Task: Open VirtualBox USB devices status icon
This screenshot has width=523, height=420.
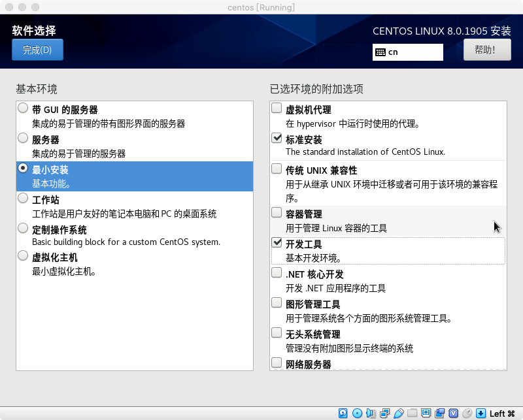Action: [x=399, y=413]
